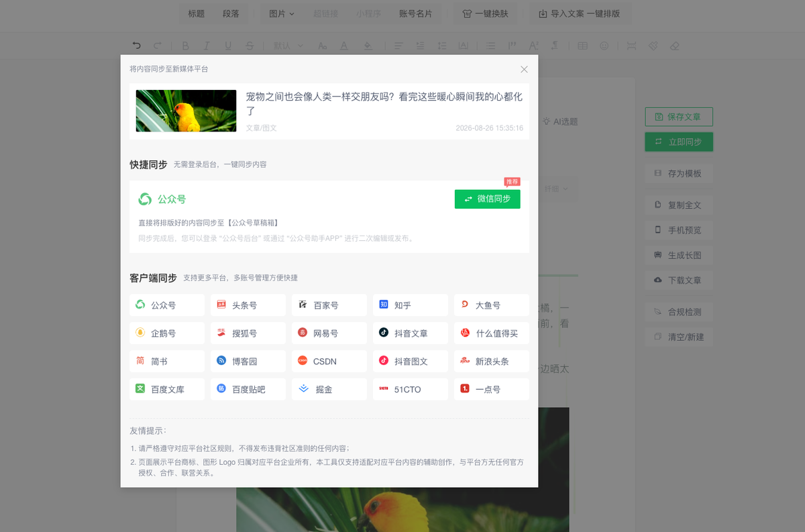The width and height of the screenshot is (805, 532).
Task: Choose the 头条号 platform
Action: [x=248, y=305]
